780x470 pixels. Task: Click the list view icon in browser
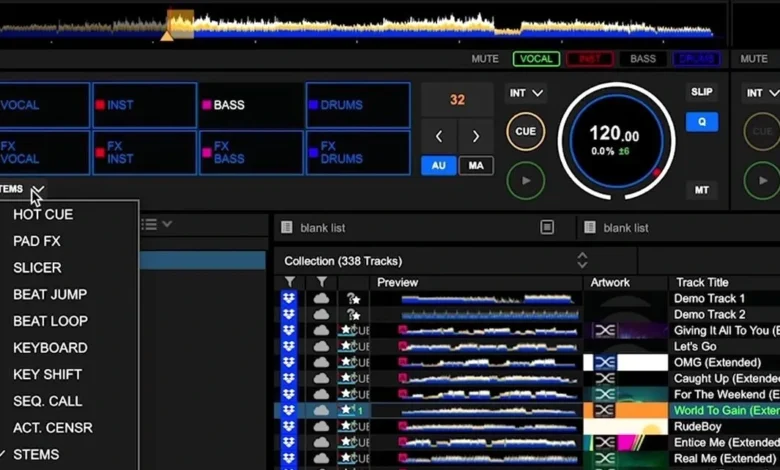[x=149, y=225]
